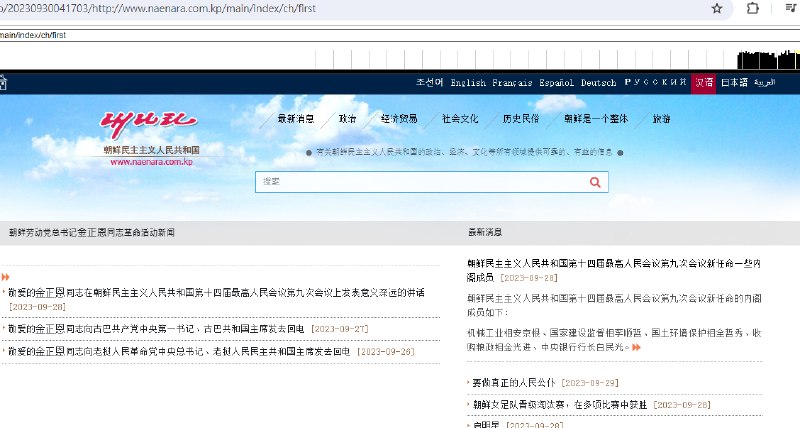Click the browser address bar URL
The width and height of the screenshot is (800, 428).
(158, 9)
